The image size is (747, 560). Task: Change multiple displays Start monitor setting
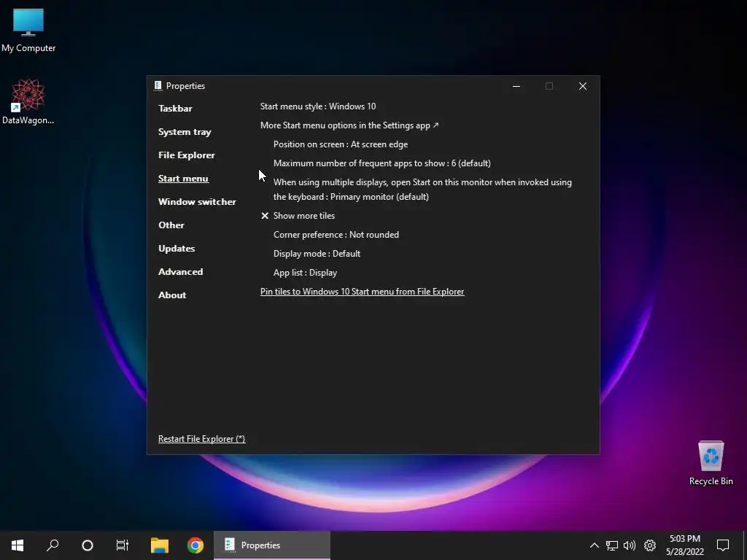click(x=422, y=190)
